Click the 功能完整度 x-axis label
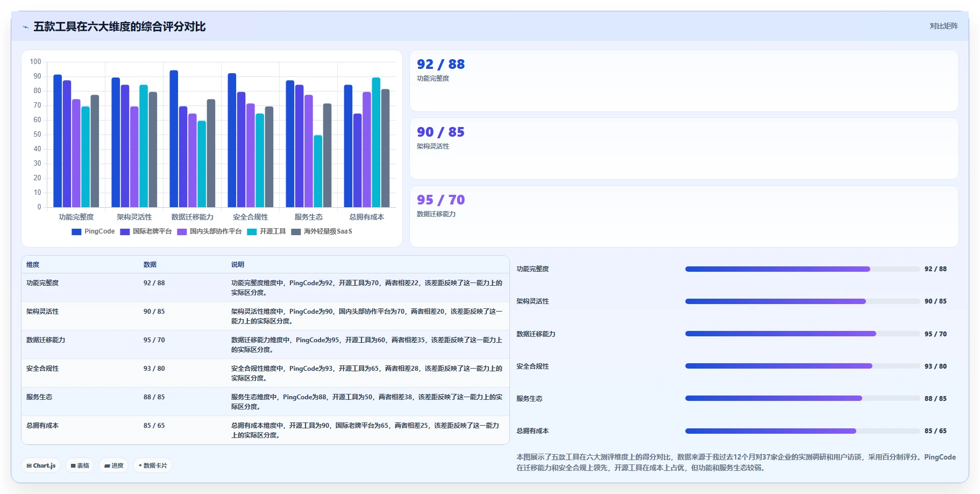This screenshot has height=494, width=980. [76, 217]
